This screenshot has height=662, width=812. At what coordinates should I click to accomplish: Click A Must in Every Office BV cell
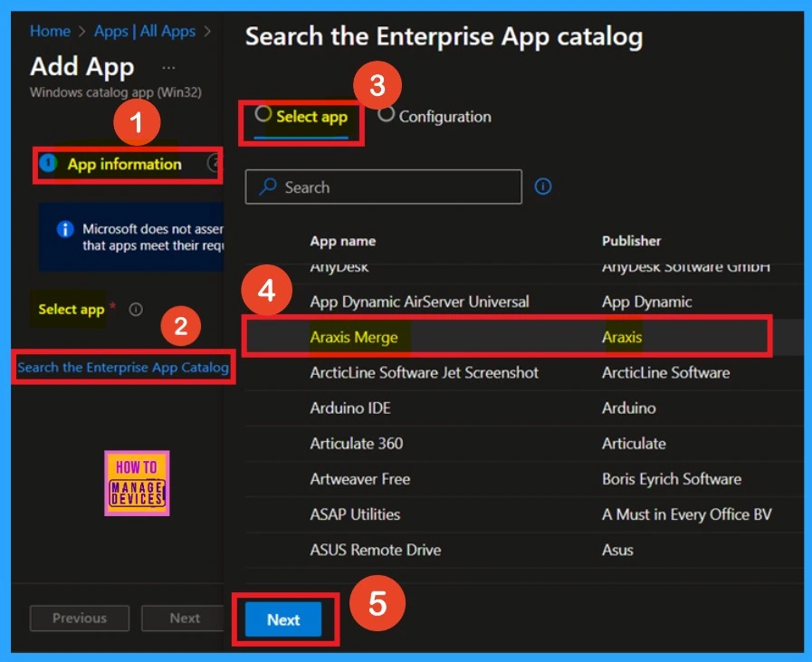687,515
